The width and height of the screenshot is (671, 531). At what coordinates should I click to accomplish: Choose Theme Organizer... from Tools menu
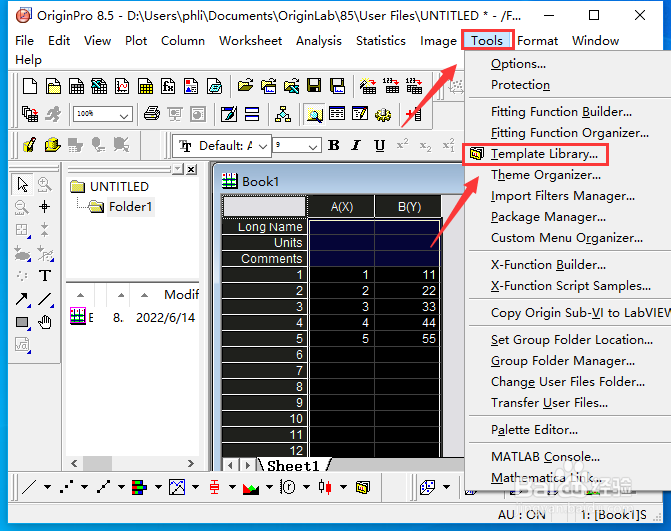click(546, 175)
